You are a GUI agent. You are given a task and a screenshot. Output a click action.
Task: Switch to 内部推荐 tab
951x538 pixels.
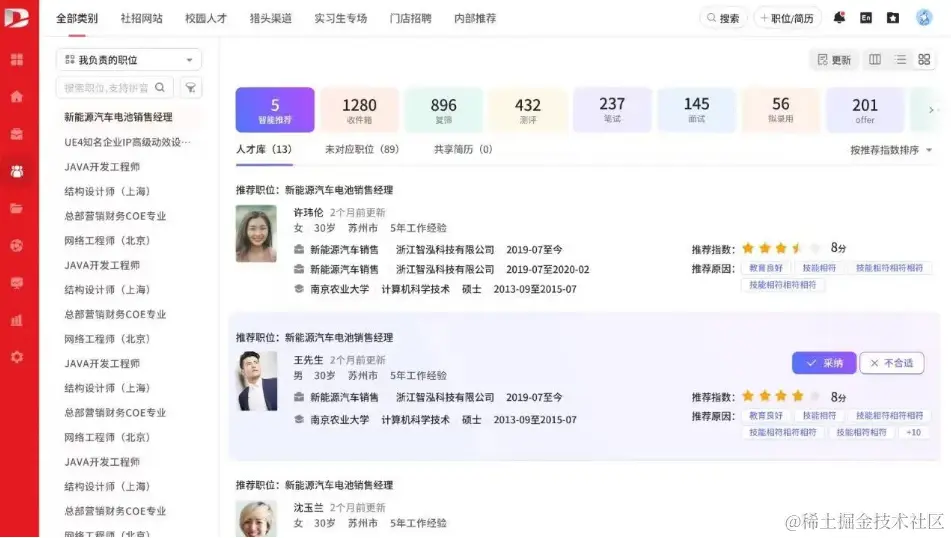pos(475,18)
